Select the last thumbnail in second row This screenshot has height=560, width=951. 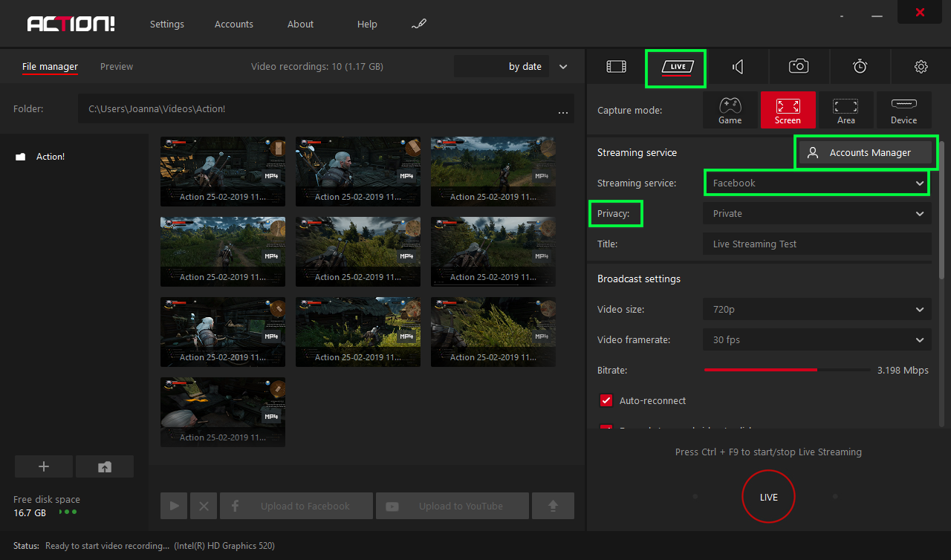coord(493,252)
